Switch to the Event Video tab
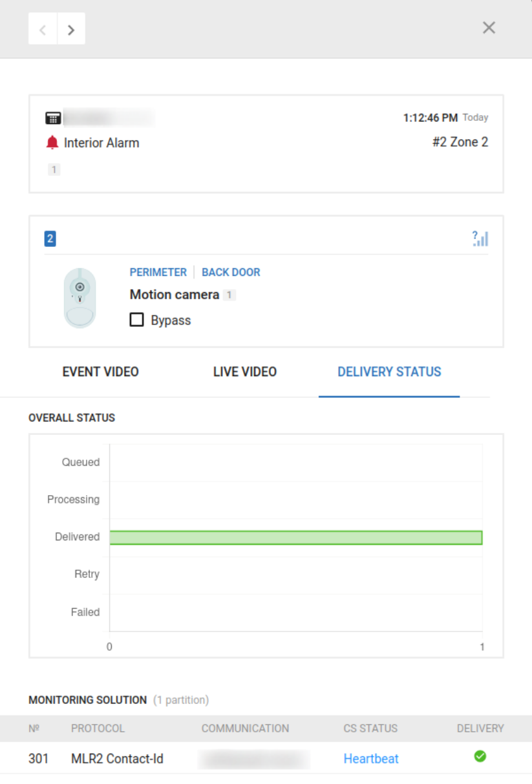Viewport: 532px width, 784px height. tap(100, 372)
